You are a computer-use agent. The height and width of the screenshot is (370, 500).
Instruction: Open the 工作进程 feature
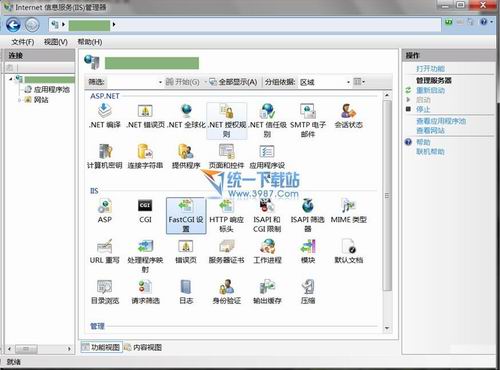pyautogui.click(x=267, y=251)
